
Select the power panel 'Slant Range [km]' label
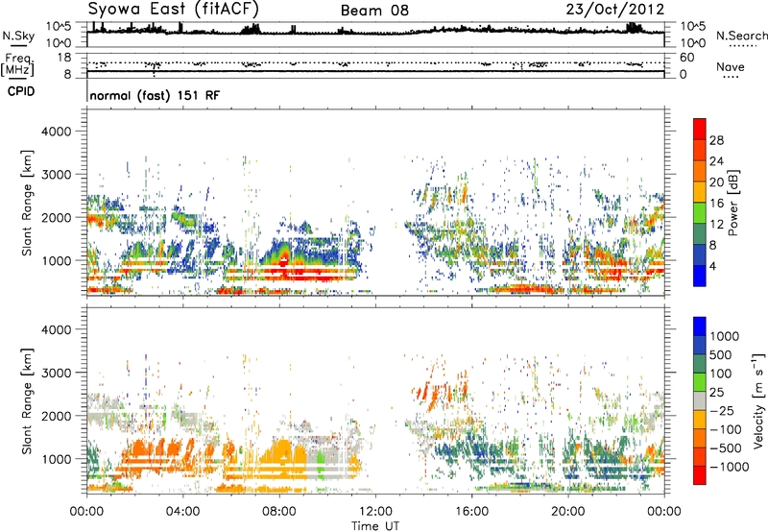[27, 203]
